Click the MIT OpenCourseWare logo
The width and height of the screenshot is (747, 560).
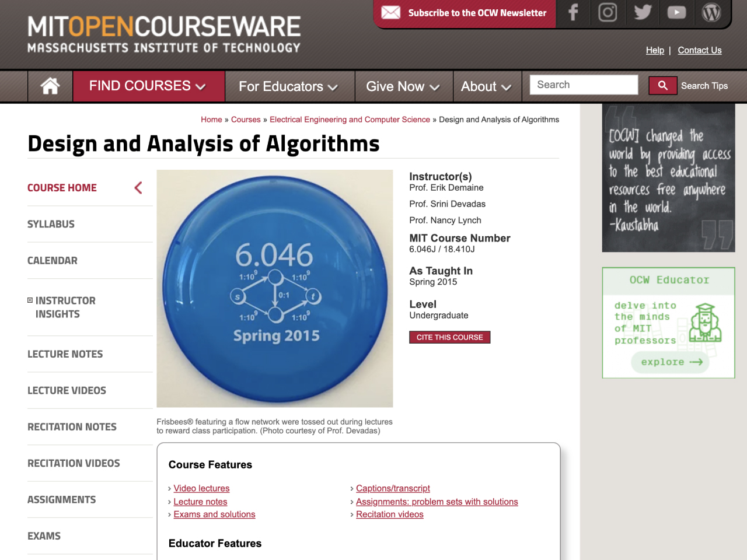pyautogui.click(x=164, y=34)
